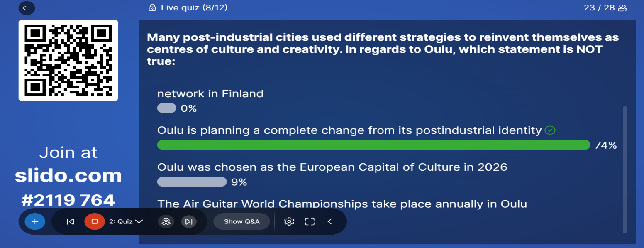Select the Air Guitar World Championships answer
Screen dimensions: 644x248
pos(342,204)
